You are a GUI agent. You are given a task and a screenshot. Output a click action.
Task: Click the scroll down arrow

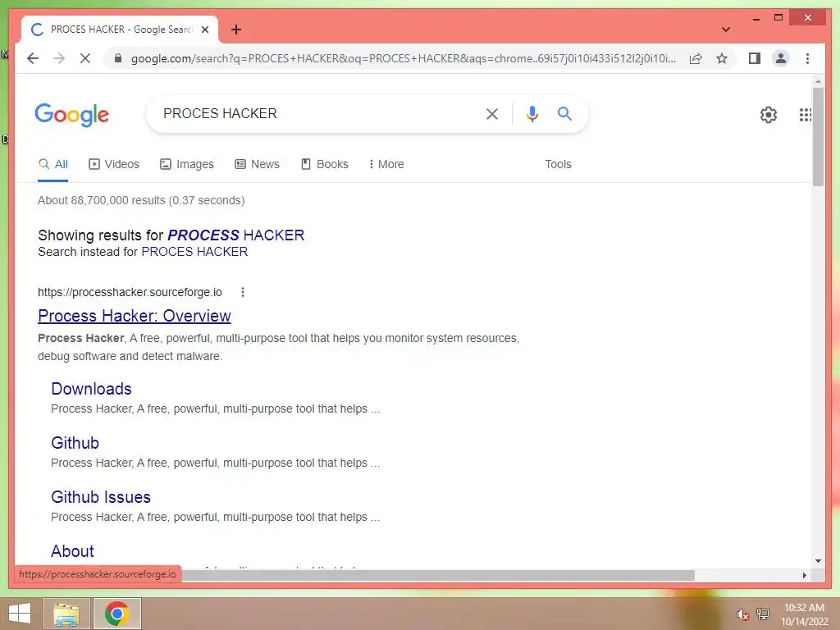click(818, 561)
